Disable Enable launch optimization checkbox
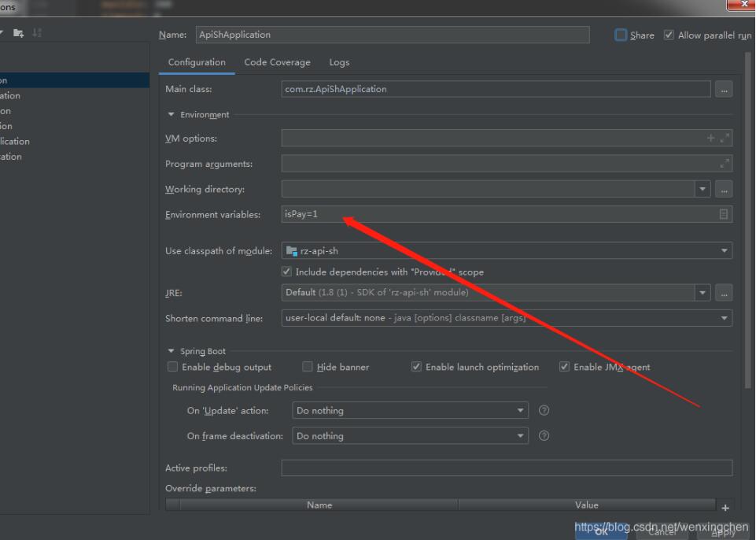 coord(417,367)
